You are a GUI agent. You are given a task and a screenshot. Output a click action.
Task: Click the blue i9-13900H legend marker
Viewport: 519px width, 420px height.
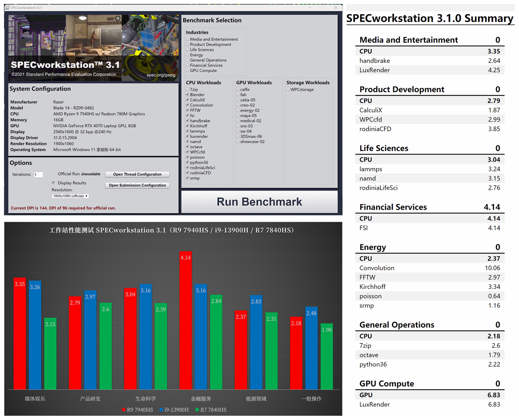click(161, 410)
